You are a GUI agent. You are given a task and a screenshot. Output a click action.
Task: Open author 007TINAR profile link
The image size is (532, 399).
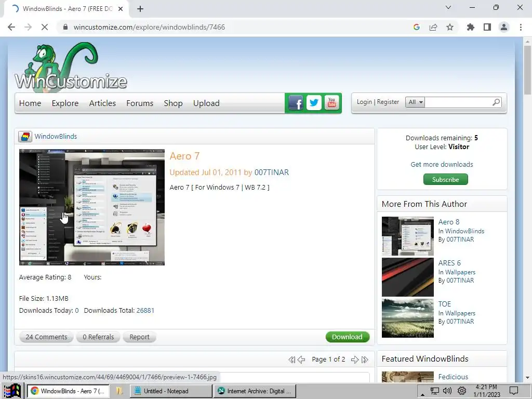click(x=271, y=172)
